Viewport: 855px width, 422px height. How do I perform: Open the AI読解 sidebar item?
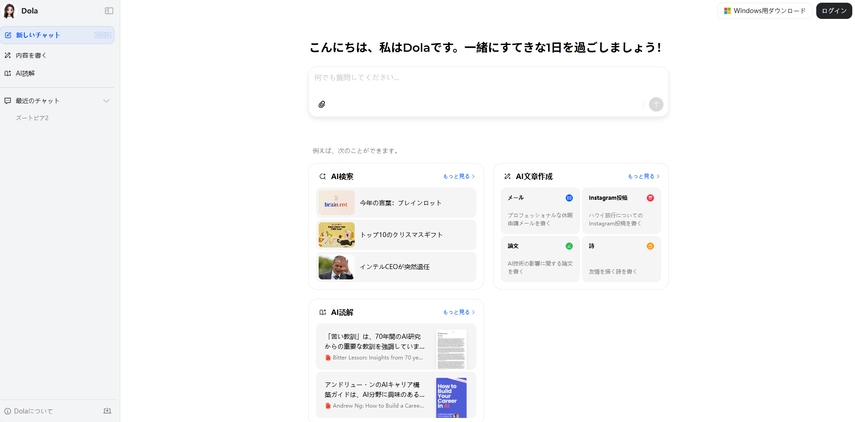[x=57, y=73]
